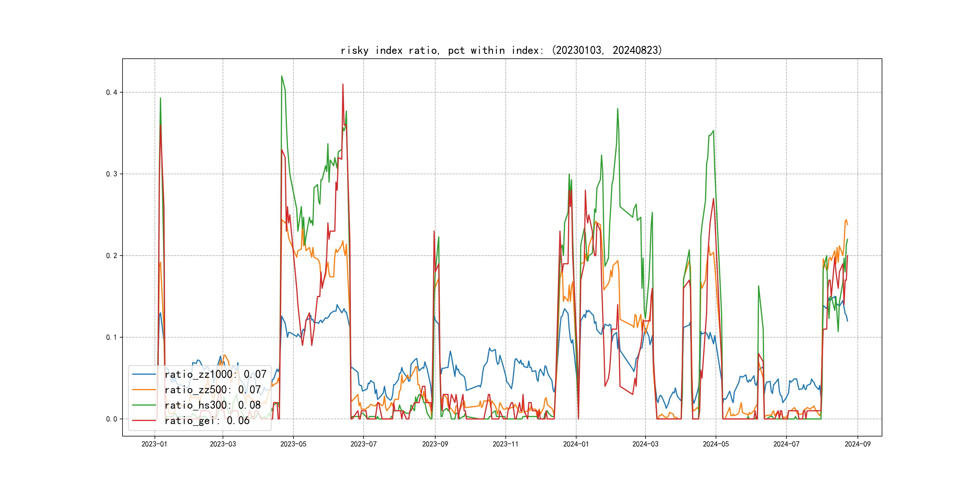Click the 0.0 y-axis tick label
The width and height of the screenshot is (980, 490).
[112, 419]
